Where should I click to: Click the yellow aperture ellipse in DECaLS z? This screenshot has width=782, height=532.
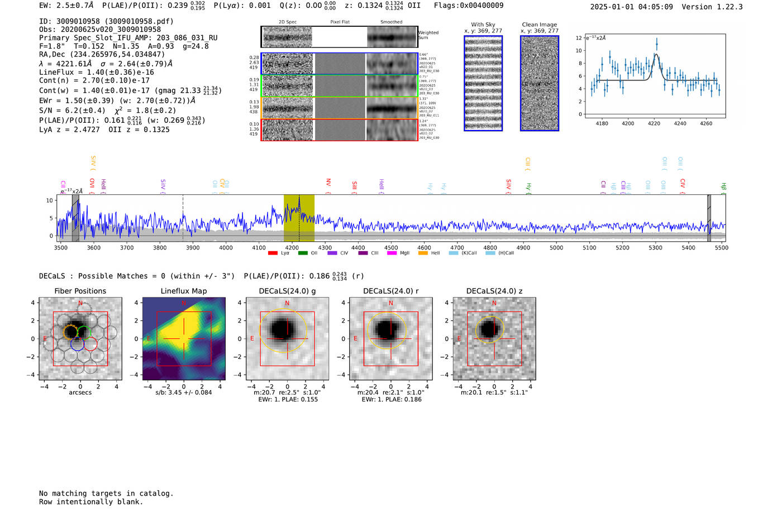(x=490, y=329)
